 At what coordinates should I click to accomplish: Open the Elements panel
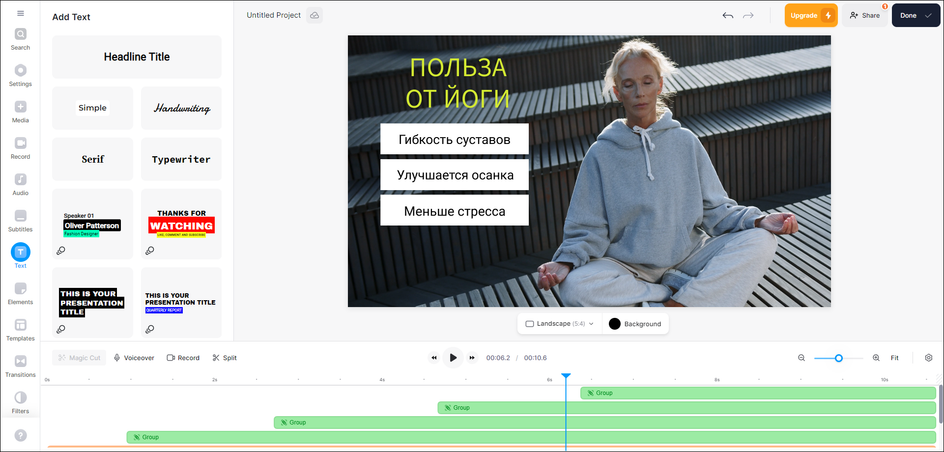[20, 293]
